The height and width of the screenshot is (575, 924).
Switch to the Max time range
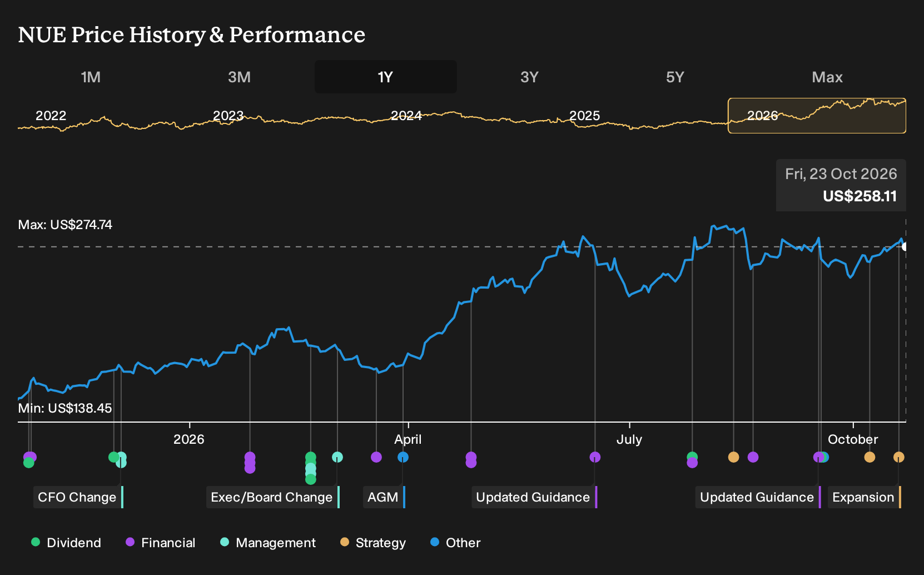(x=827, y=77)
